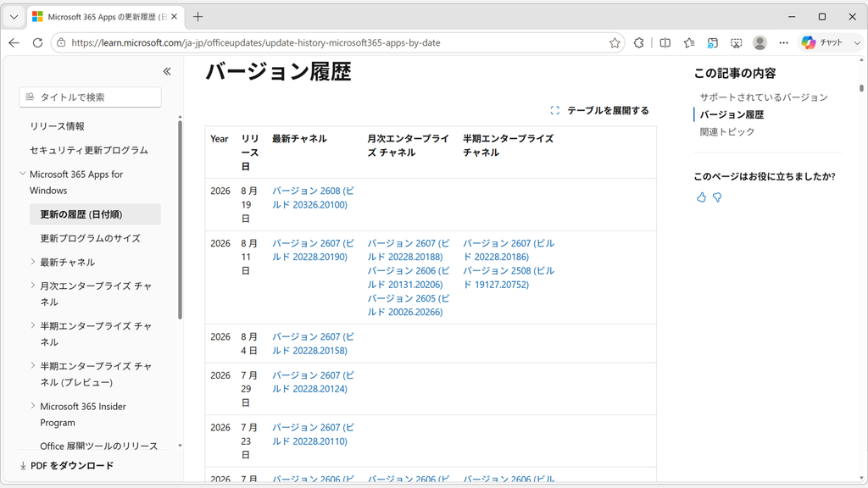Open バージョン 2608 ビルド 20326.20100 link
Image resolution: width=868 pixels, height=488 pixels.
click(313, 197)
